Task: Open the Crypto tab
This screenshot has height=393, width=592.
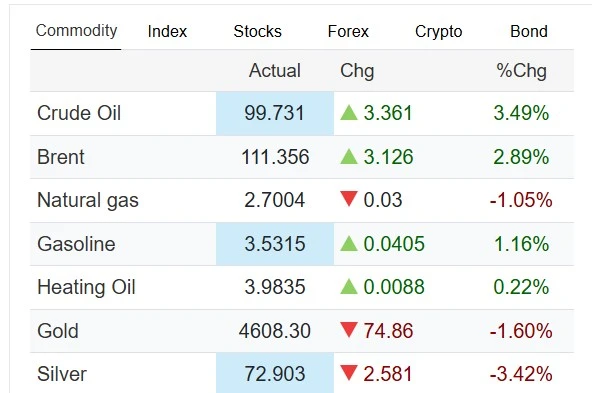Action: coord(438,32)
